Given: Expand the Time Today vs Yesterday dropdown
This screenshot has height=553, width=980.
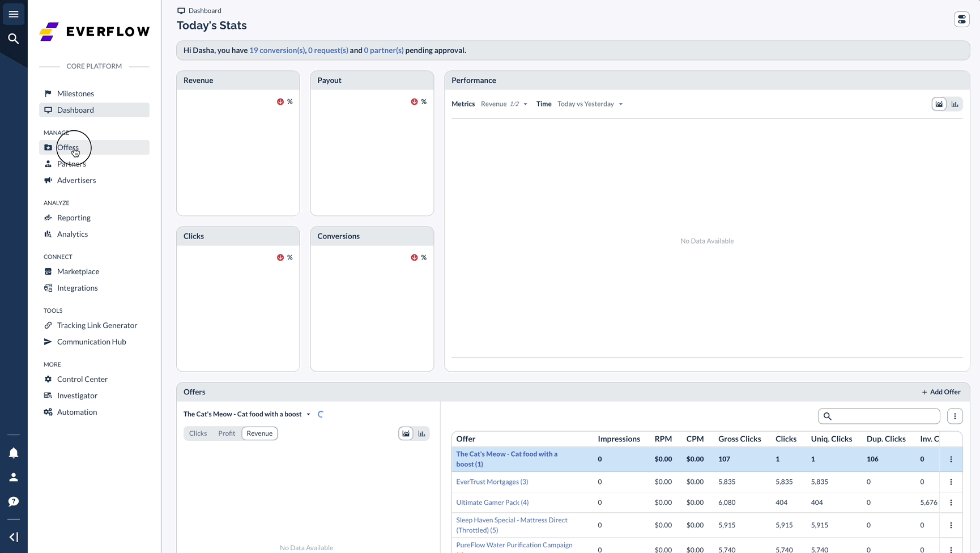Looking at the screenshot, I should [590, 104].
